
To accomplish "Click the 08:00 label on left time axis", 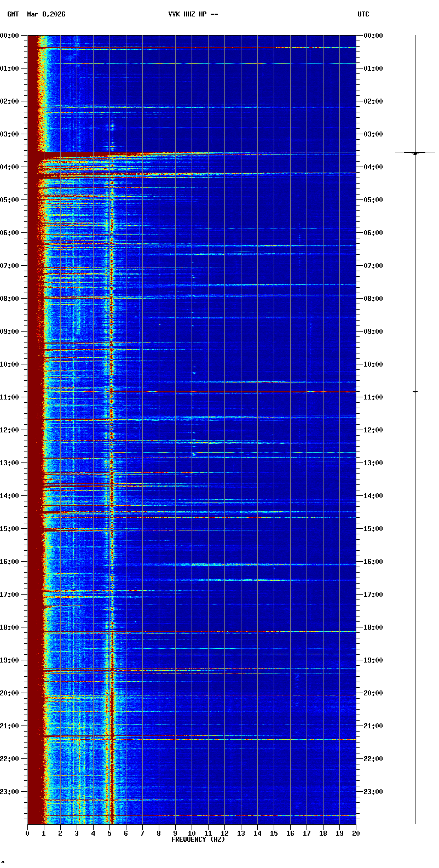I will tap(9, 299).
